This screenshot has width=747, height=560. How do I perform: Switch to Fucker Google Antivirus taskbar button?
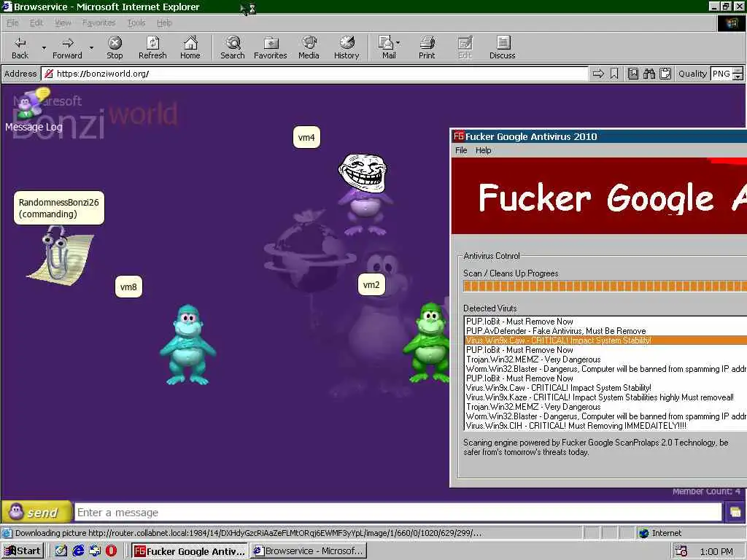[190, 551]
